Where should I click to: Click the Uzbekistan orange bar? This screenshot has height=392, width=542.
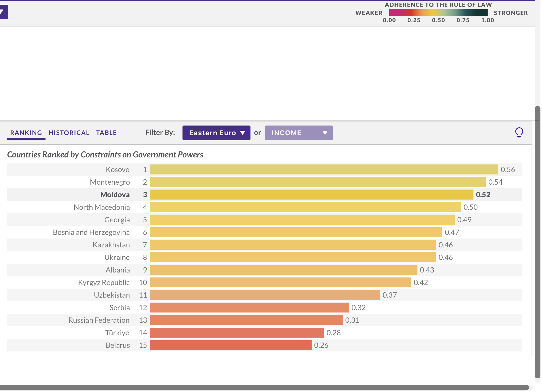click(265, 295)
